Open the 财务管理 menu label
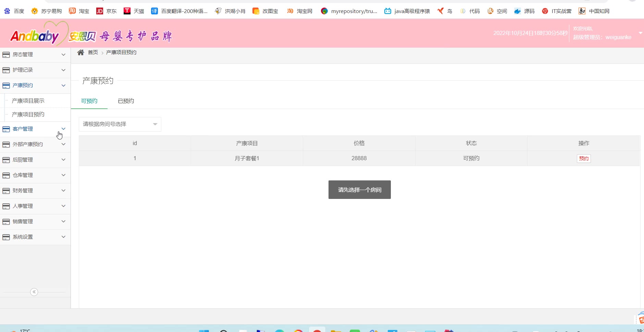 23,191
